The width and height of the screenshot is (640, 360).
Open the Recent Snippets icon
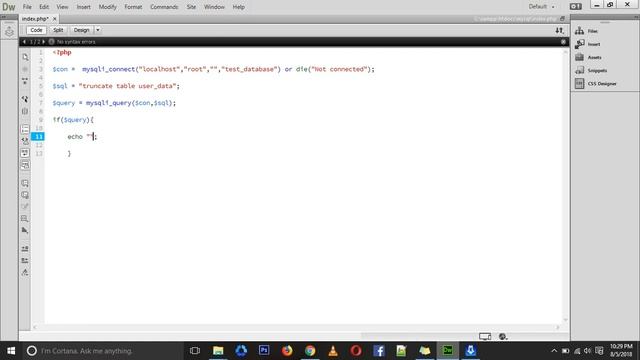[x=25, y=219]
